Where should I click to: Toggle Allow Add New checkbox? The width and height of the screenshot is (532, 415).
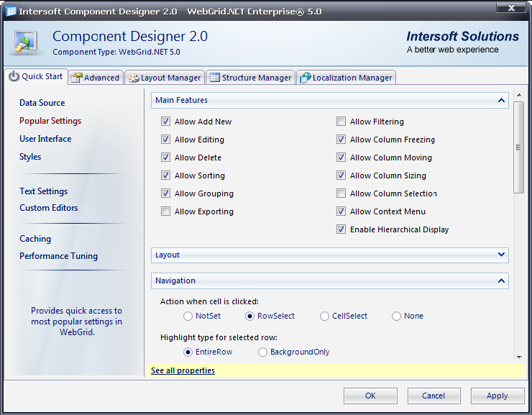(165, 122)
